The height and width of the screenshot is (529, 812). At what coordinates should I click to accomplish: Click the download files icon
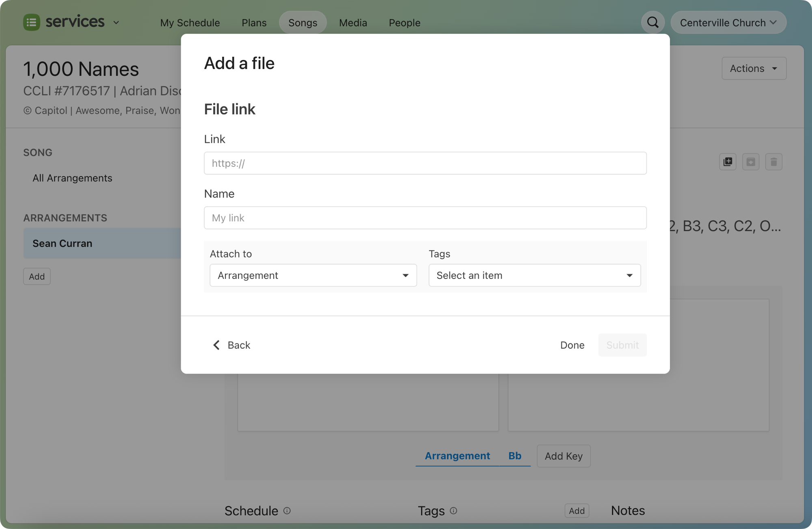pos(751,162)
